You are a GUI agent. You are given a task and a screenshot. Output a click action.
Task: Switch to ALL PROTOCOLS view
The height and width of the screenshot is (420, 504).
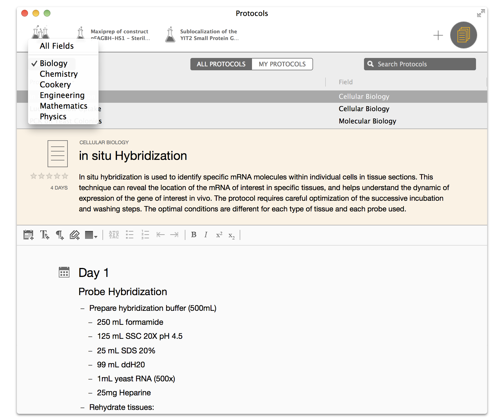221,64
